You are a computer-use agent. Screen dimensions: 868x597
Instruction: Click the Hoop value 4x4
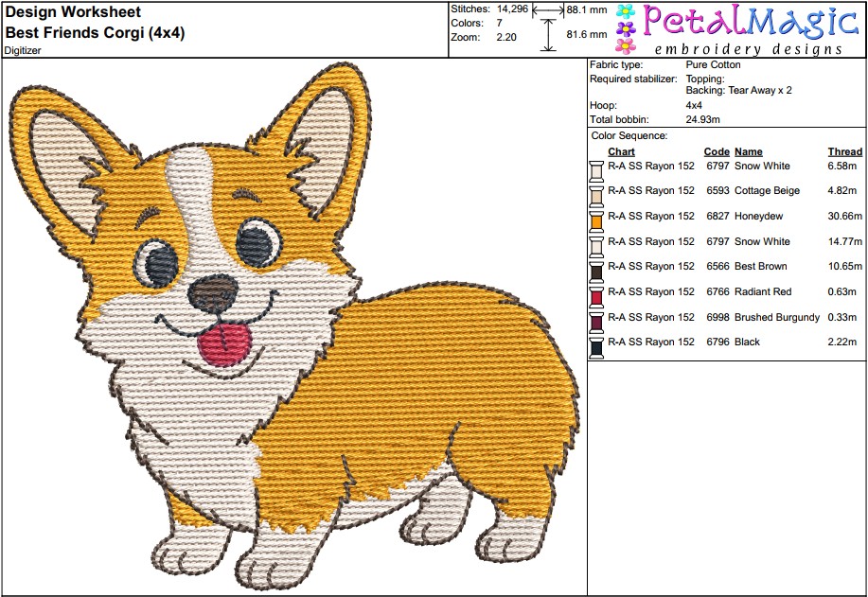(x=694, y=105)
